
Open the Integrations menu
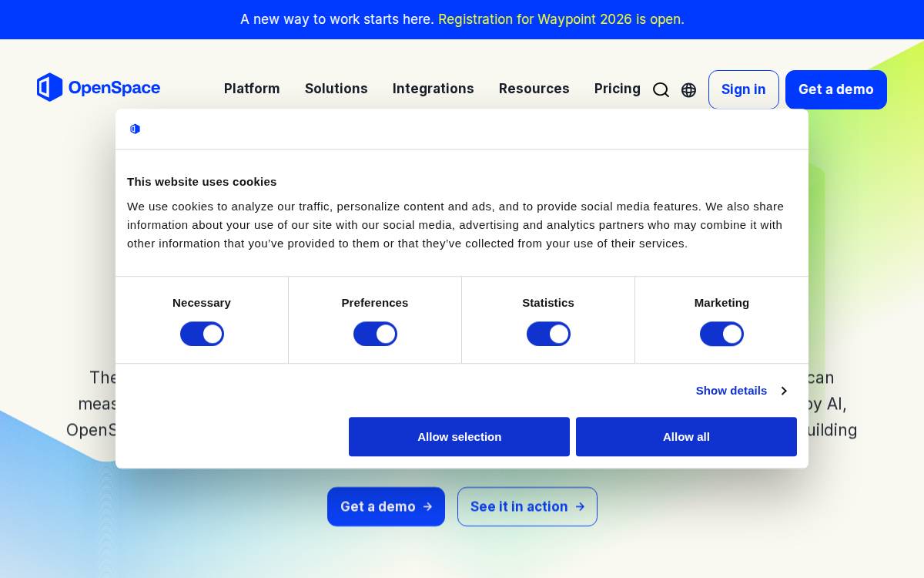tap(434, 89)
